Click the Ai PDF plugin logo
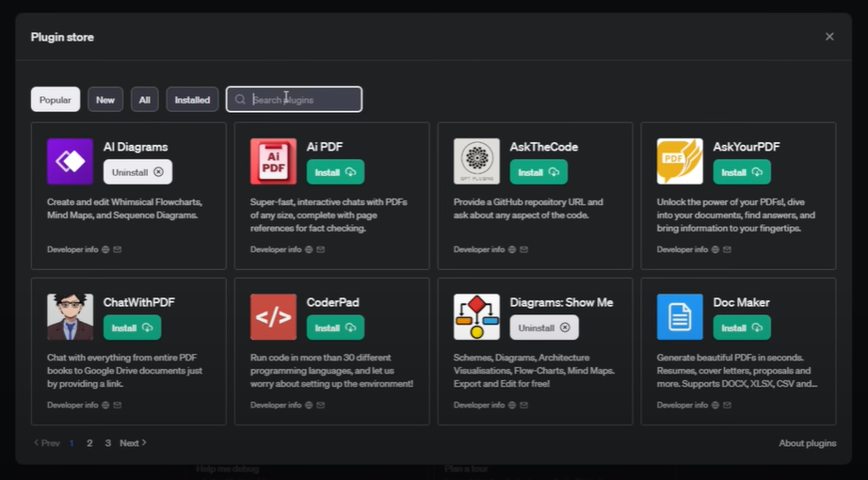The width and height of the screenshot is (868, 480). click(273, 161)
